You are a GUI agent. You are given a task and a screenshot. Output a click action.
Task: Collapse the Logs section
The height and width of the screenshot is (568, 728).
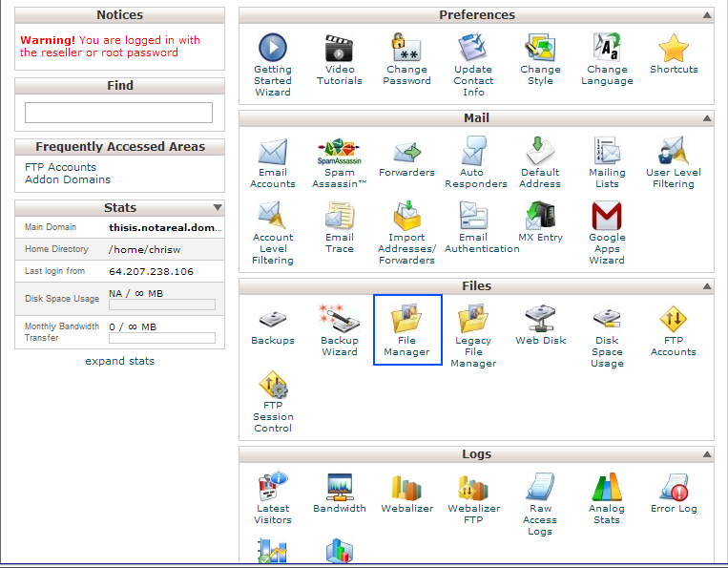[x=707, y=454]
